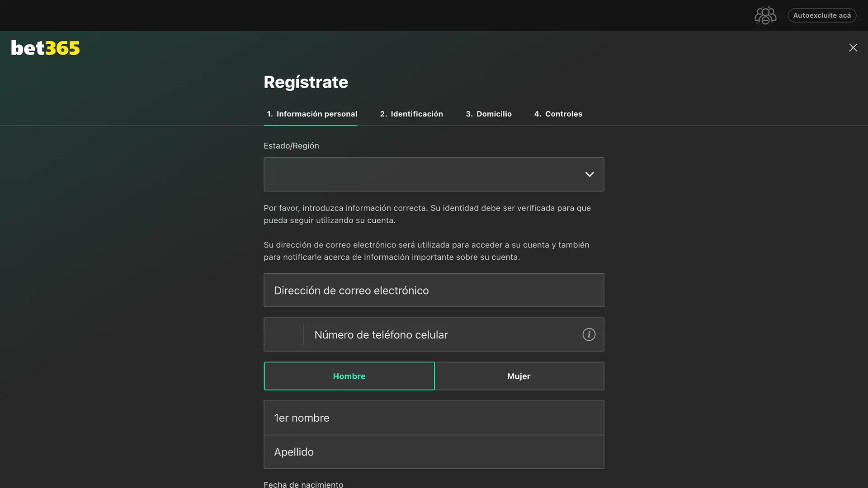Open the Estado/Región dropdown
868x488 pixels.
click(434, 174)
